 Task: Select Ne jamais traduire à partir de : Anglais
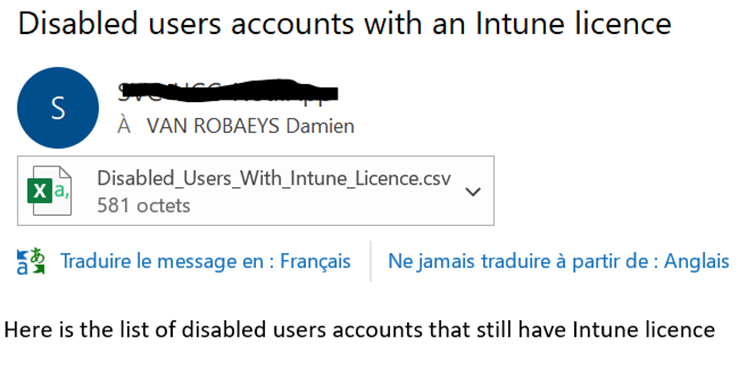tap(558, 262)
